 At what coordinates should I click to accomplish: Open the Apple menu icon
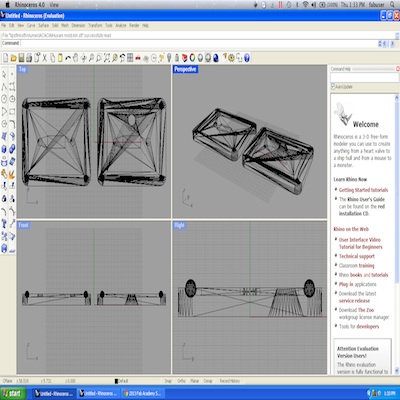pos(7,5)
